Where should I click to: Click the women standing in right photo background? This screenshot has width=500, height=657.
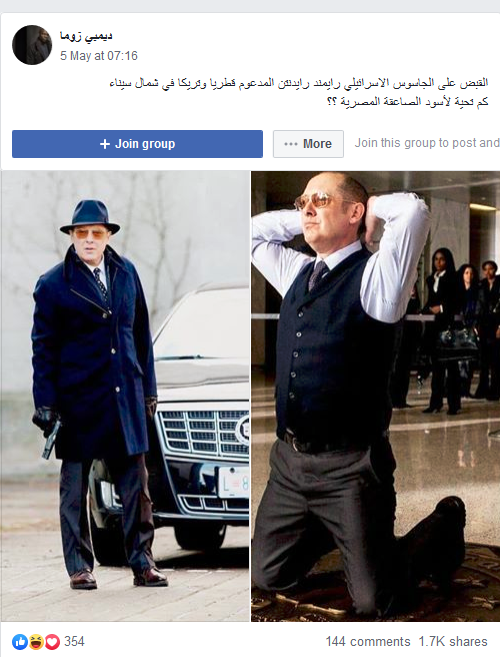coord(461,331)
